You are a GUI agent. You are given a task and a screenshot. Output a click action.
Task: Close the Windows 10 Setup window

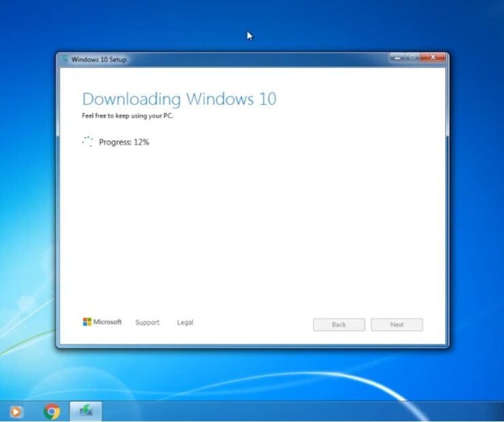coord(433,57)
